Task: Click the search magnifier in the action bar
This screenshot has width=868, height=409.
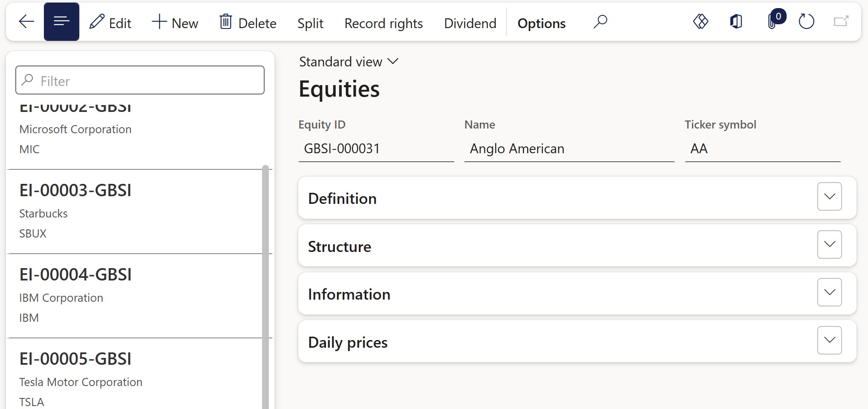Action: click(600, 22)
